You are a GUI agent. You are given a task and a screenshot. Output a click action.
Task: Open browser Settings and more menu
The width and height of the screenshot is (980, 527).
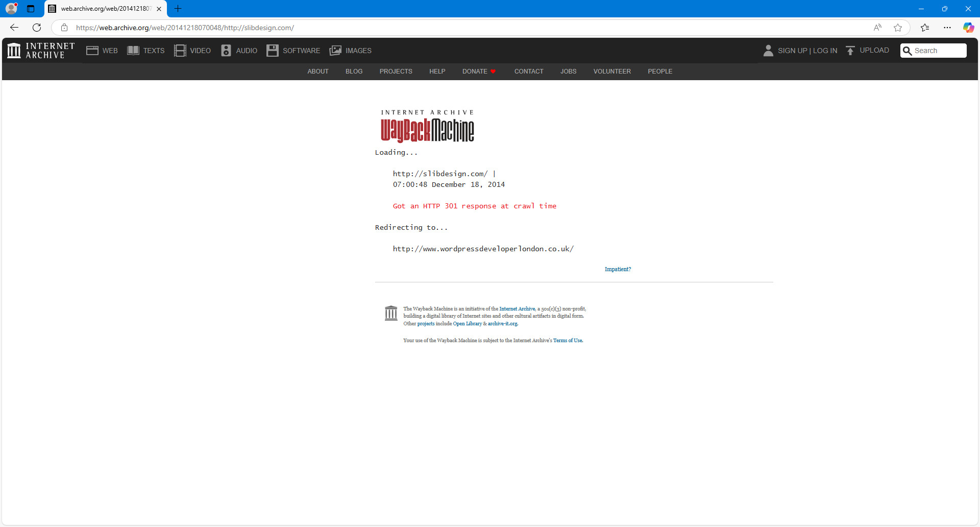[947, 28]
